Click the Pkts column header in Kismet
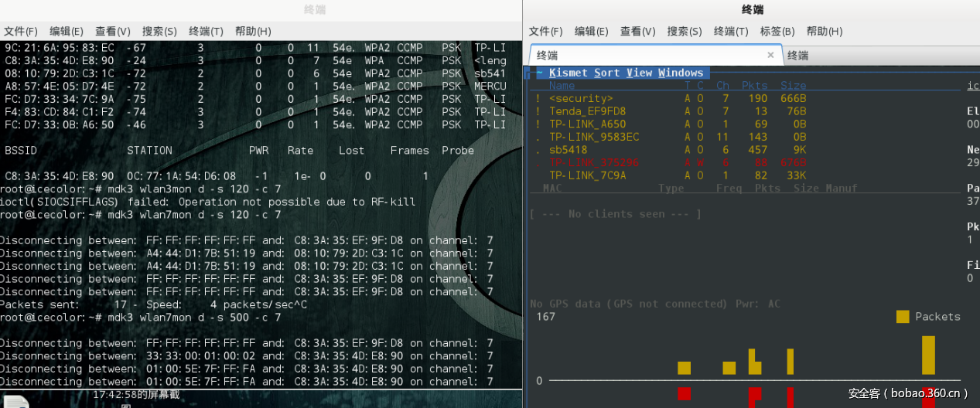The height and width of the screenshot is (408, 980). pyautogui.click(x=754, y=86)
